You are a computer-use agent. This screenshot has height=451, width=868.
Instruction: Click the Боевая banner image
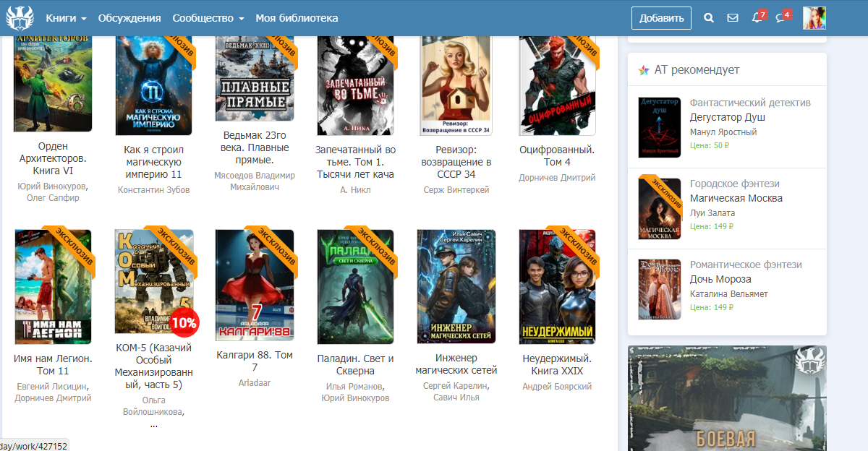[x=727, y=398]
